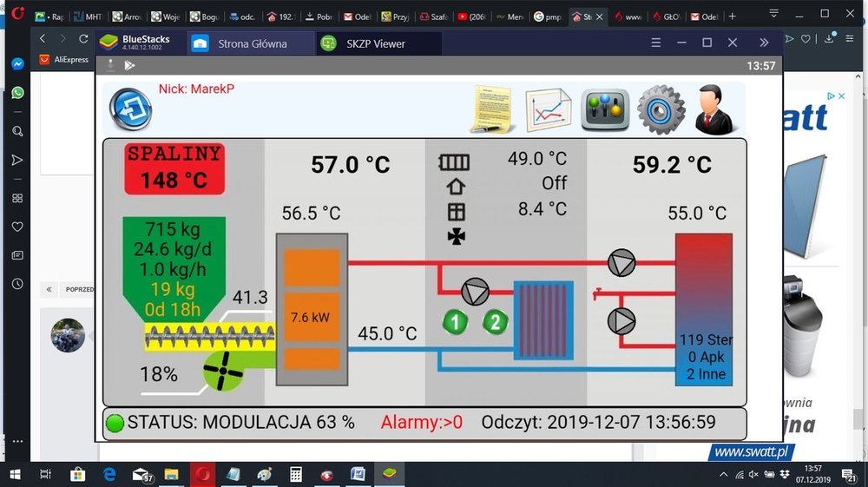868x487 pixels.
Task: Open the line chart graph icon
Action: (x=549, y=109)
